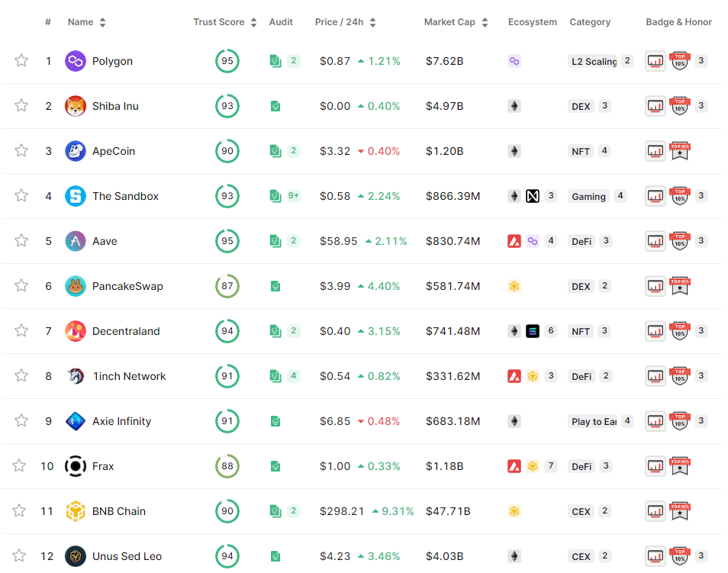Click Play to Earn category tag
The height and width of the screenshot is (573, 728).
(594, 422)
